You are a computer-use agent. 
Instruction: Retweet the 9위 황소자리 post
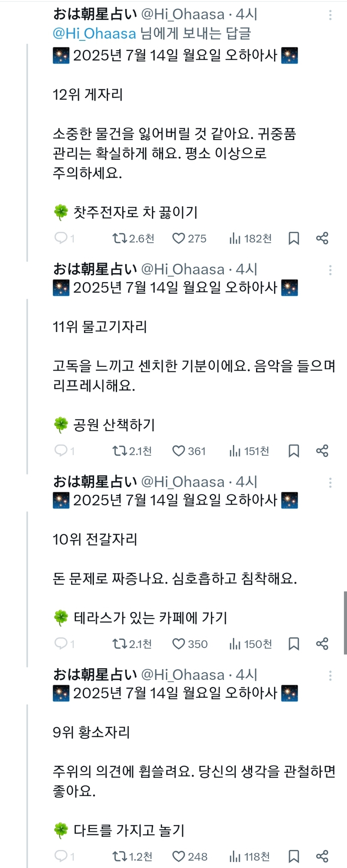click(118, 856)
